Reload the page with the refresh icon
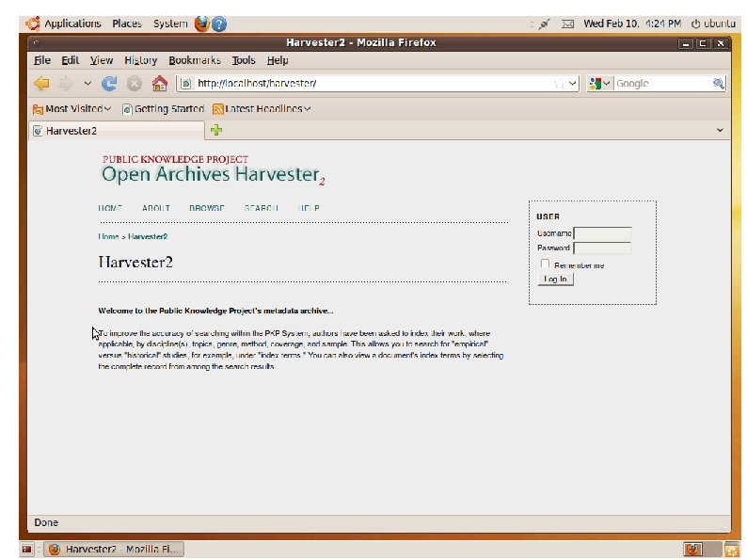The image size is (747, 560). coord(109,84)
